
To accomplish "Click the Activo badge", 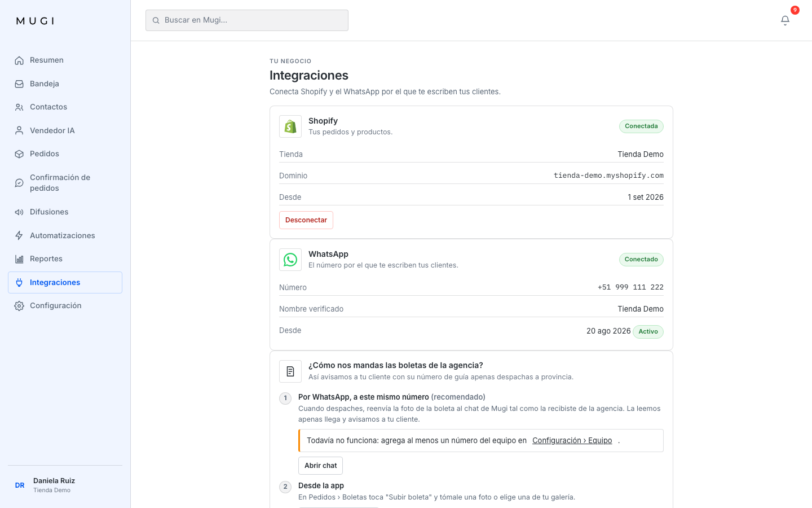I will point(648,332).
